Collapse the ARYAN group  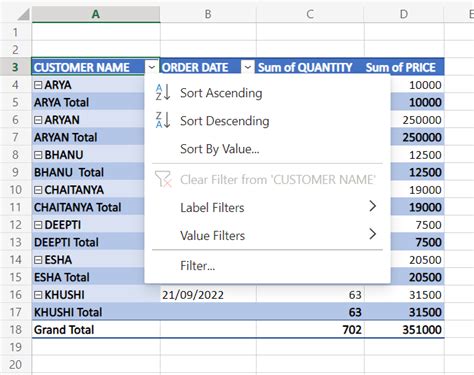point(38,120)
